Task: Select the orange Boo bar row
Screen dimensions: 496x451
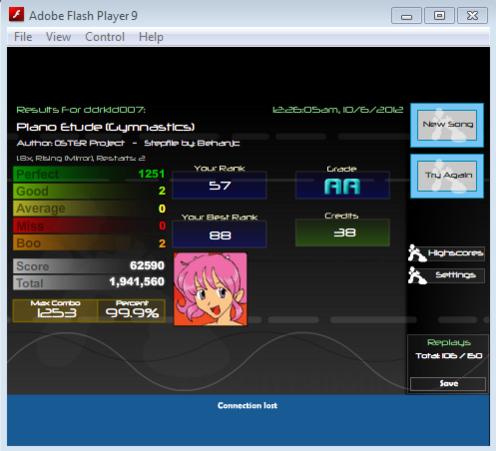Action: pos(89,243)
